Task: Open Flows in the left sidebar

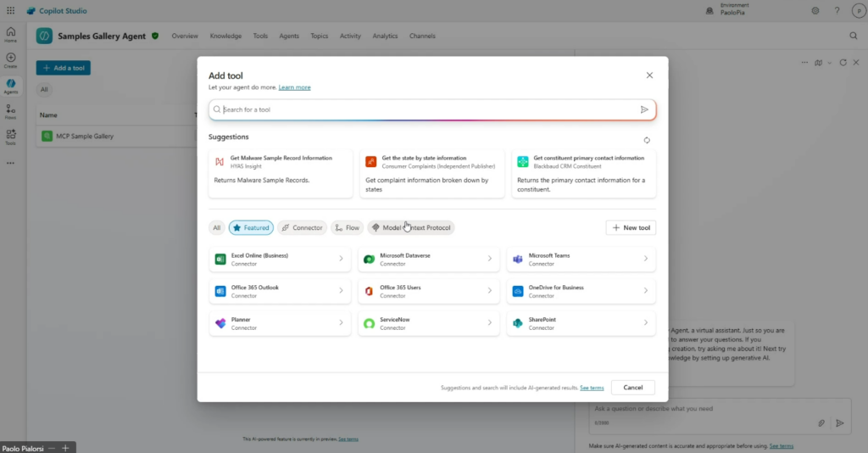Action: (10, 112)
